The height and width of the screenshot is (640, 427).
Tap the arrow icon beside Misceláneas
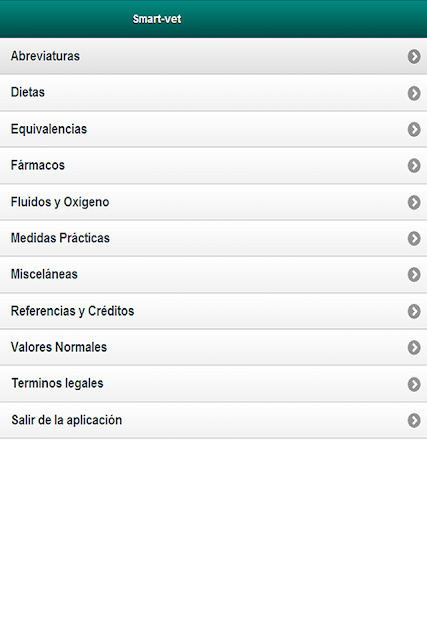pos(414,275)
